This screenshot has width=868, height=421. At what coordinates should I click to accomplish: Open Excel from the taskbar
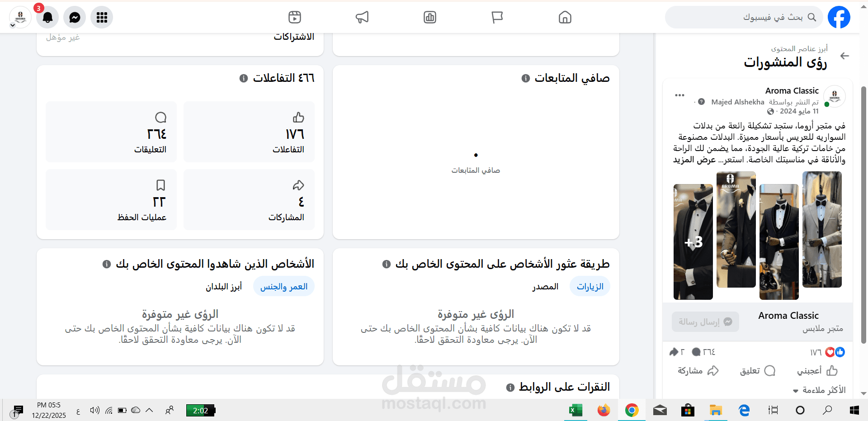(x=576, y=410)
